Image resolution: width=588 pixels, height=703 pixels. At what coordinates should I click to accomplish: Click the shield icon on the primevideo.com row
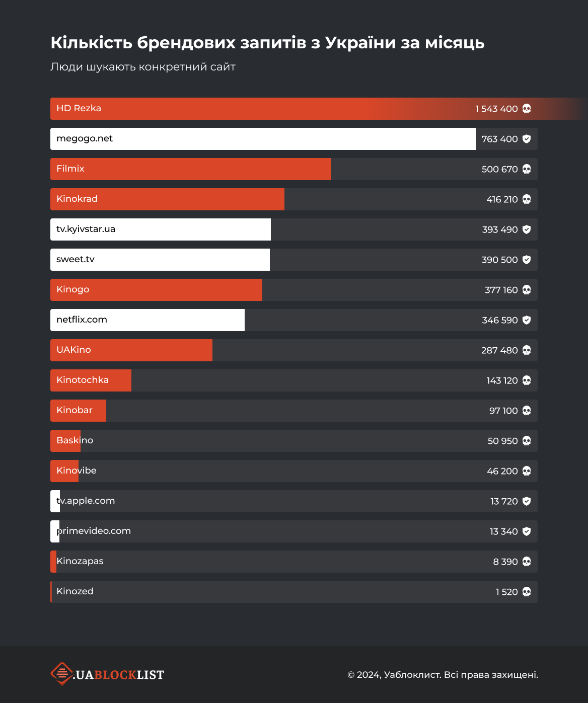[x=527, y=531]
